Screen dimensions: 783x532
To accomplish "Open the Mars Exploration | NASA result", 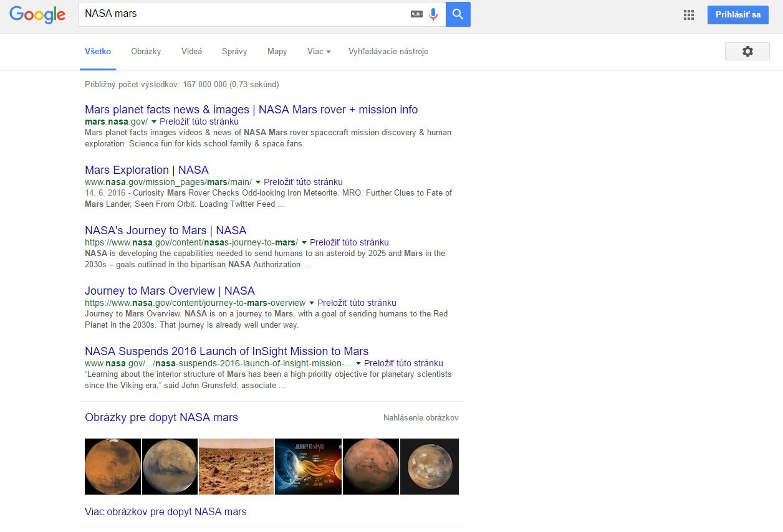I will coord(147,170).
